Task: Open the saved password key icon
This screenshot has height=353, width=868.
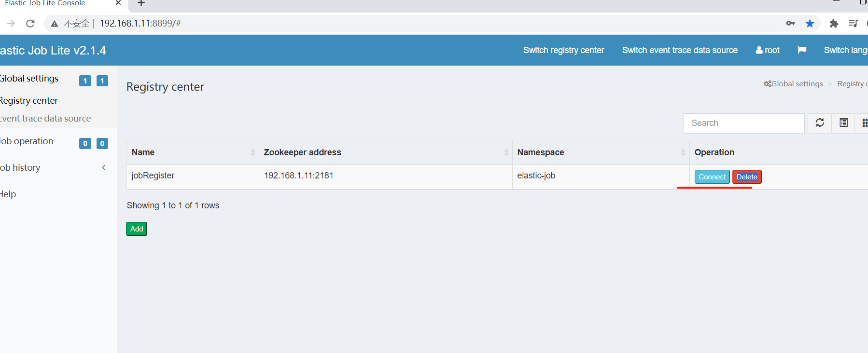Action: pos(790,23)
